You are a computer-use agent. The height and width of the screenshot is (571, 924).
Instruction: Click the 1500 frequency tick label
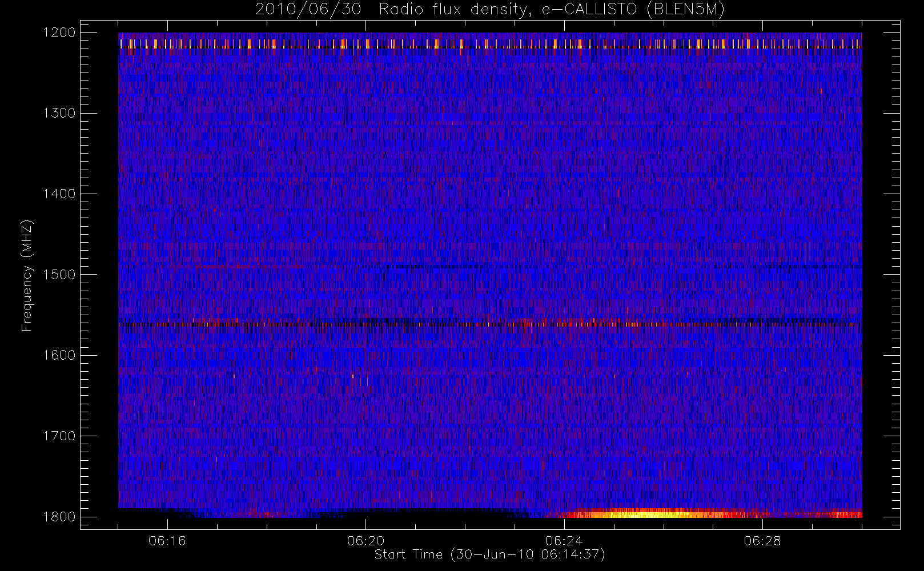point(59,275)
